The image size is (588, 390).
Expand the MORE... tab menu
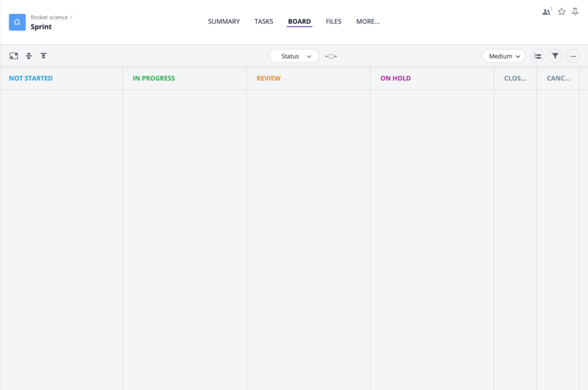click(x=367, y=21)
